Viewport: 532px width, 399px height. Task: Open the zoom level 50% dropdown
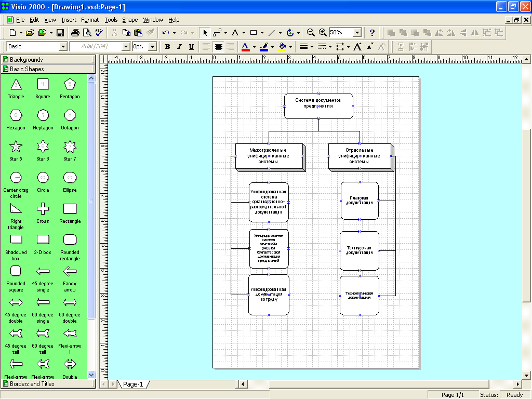pyautogui.click(x=357, y=33)
